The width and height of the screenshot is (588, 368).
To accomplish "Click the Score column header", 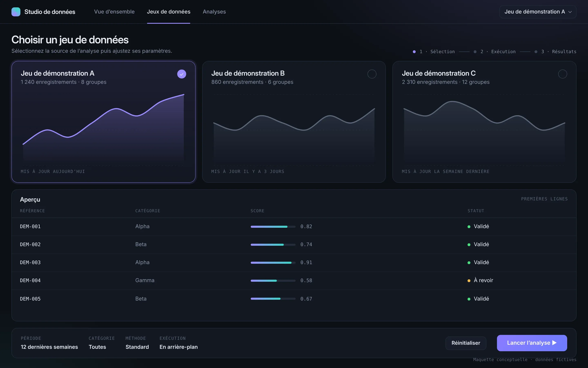I will 257,211.
